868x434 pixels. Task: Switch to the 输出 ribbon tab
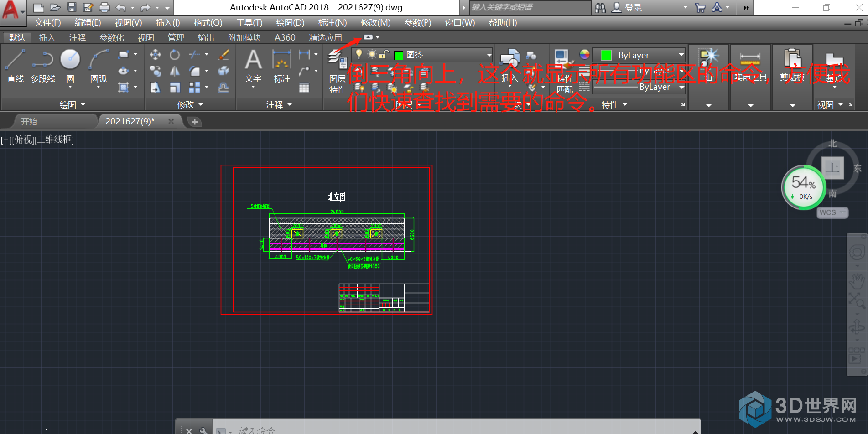(x=206, y=38)
